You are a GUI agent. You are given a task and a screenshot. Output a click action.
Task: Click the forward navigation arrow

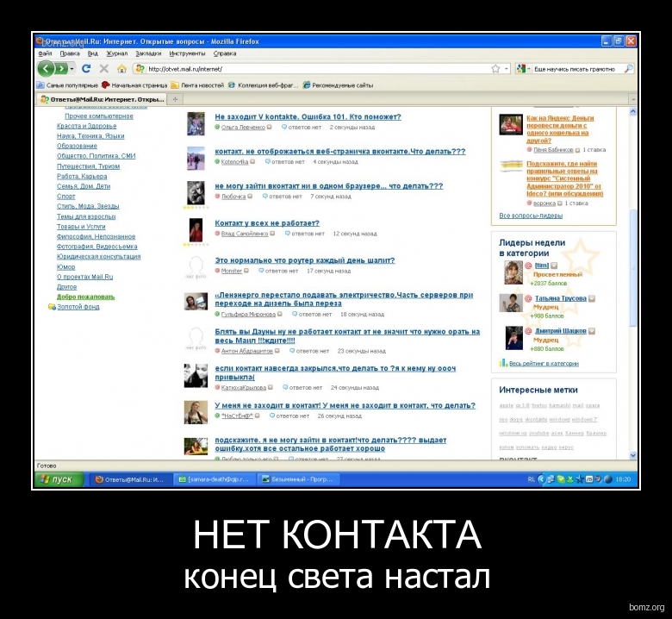pos(61,69)
